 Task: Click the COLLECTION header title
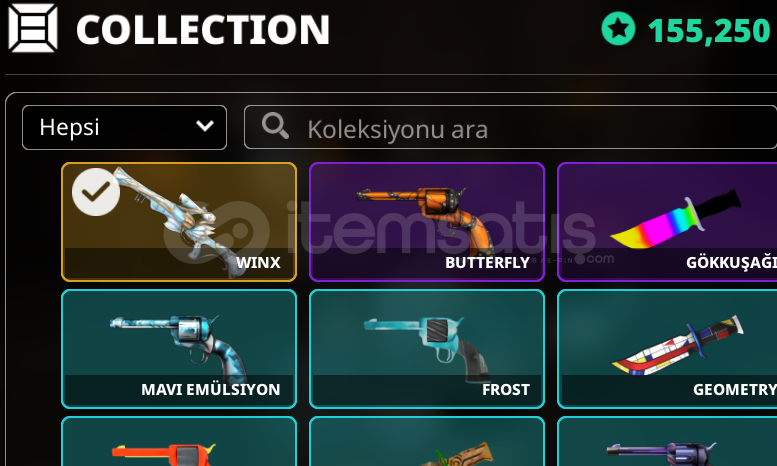tap(203, 30)
